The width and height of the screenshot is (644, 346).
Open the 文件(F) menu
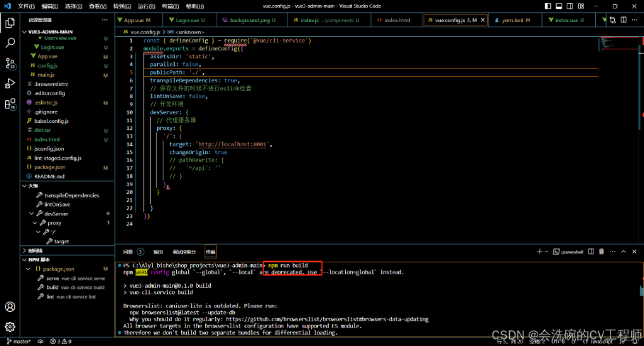point(26,6)
